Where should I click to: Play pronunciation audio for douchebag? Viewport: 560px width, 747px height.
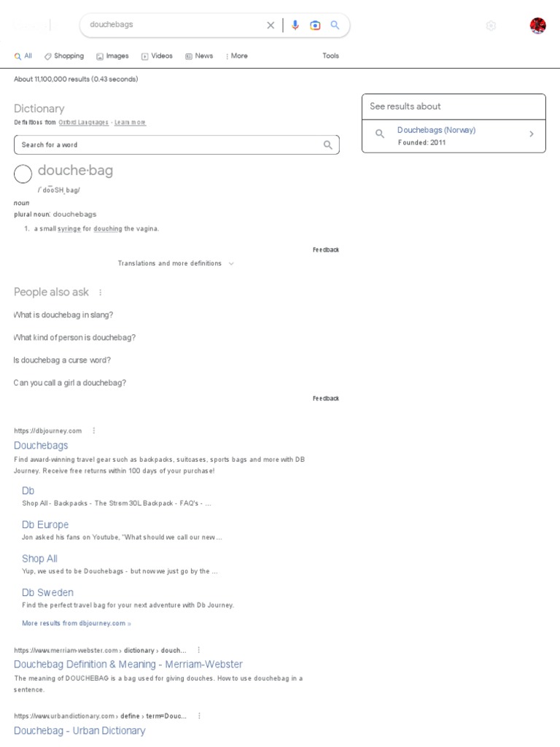point(23,174)
